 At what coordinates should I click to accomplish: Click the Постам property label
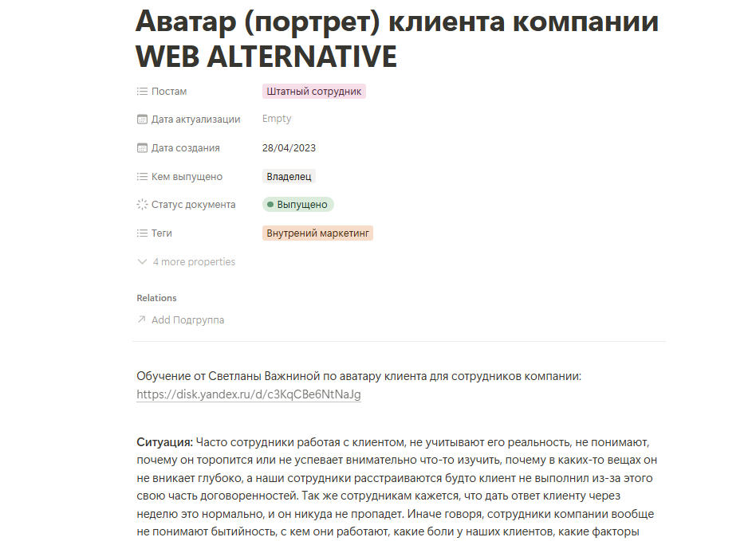point(169,91)
